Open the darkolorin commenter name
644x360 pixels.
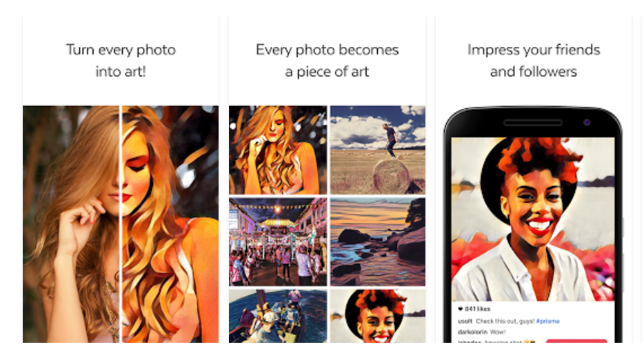[472, 332]
